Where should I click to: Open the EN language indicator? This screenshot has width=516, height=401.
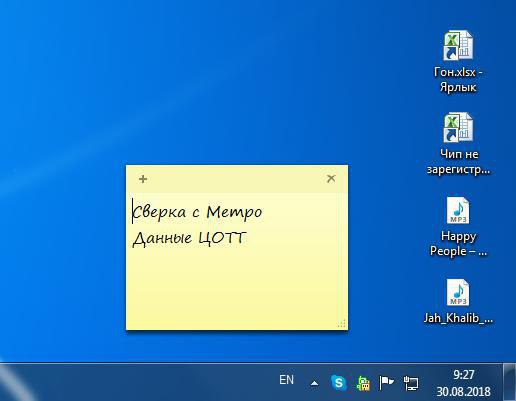pos(286,380)
